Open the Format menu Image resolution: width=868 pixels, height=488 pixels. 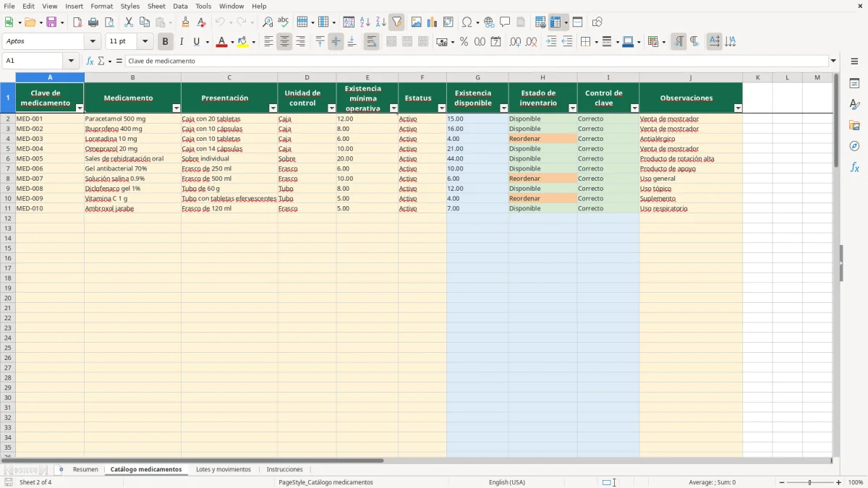(x=101, y=6)
